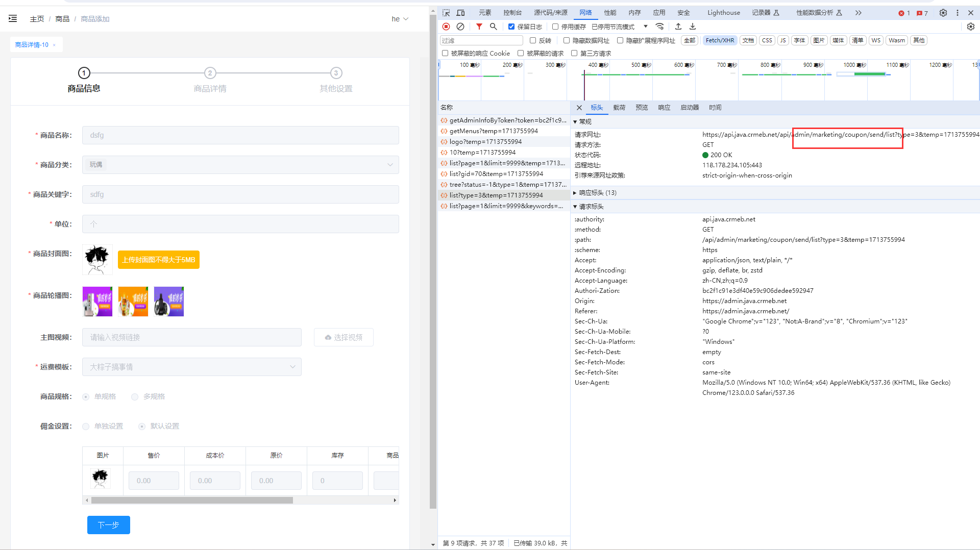Close the 商品详情-10 tab x icon
This screenshot has height=550, width=980.
tap(54, 45)
